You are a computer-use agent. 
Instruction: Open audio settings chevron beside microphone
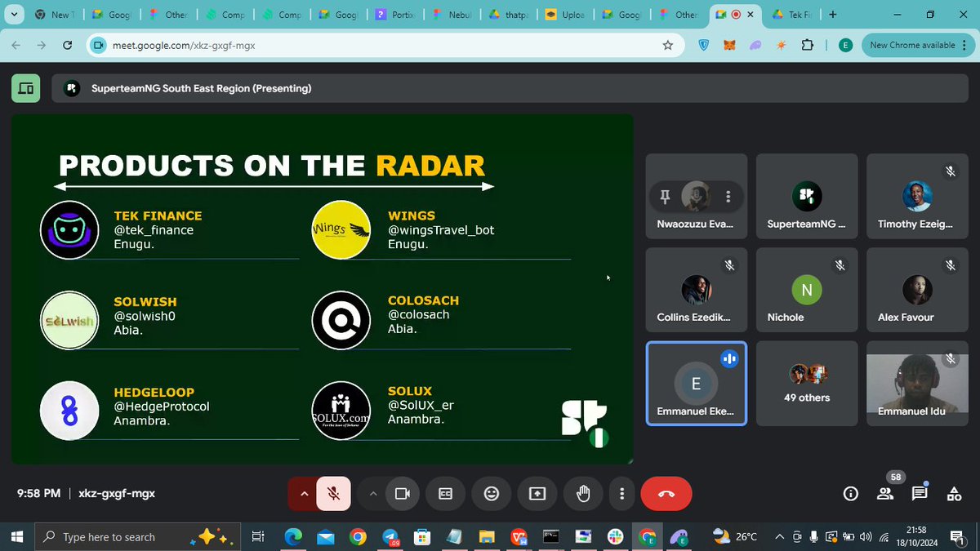coord(303,493)
